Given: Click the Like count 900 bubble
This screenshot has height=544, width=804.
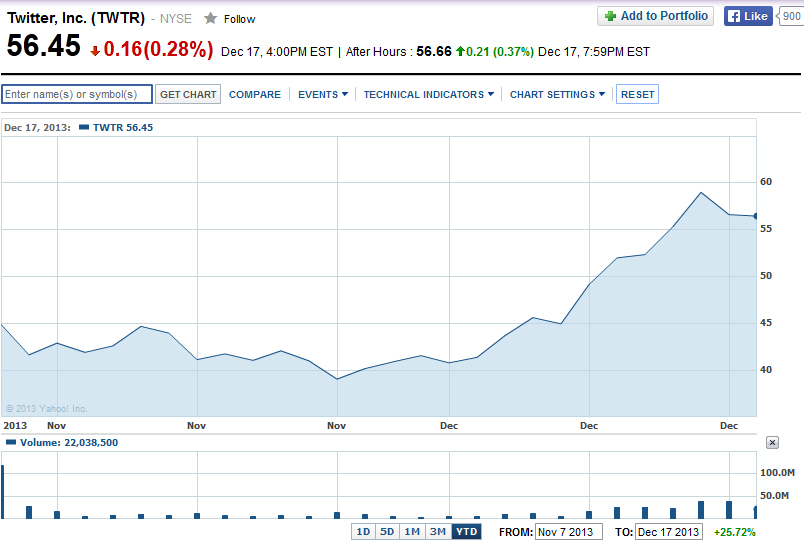Looking at the screenshot, I should [x=791, y=16].
